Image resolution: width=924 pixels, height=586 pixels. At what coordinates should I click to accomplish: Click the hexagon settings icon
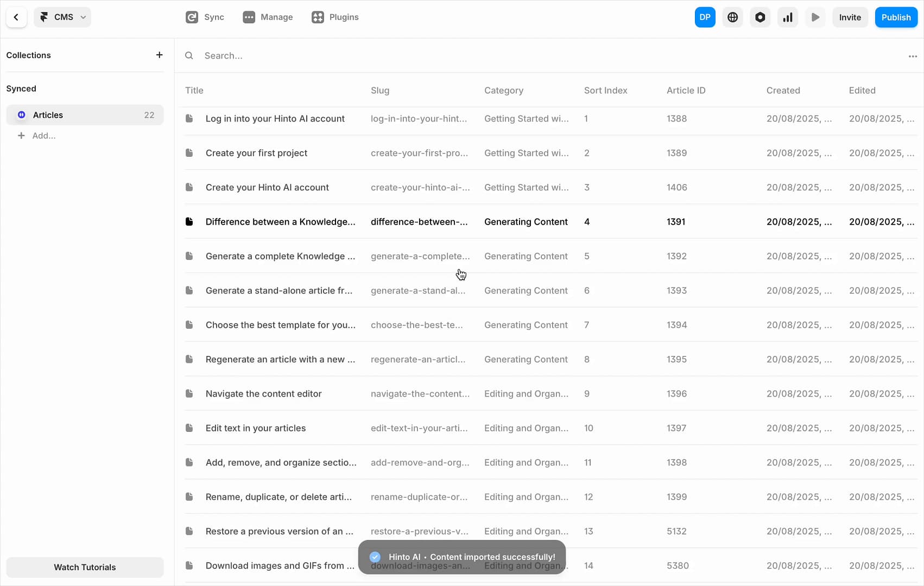tap(760, 17)
